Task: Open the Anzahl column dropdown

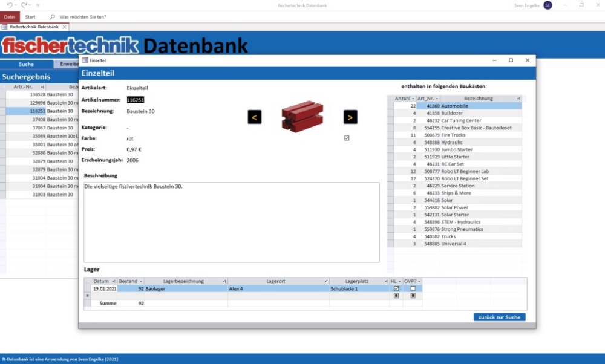Action: (x=413, y=99)
